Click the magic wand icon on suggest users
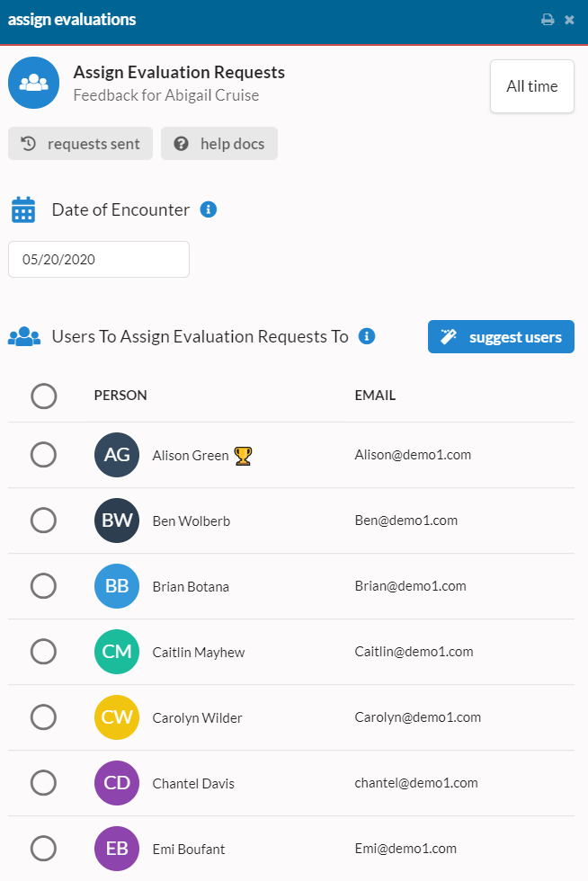Viewport: 588px width, 881px height. (448, 336)
